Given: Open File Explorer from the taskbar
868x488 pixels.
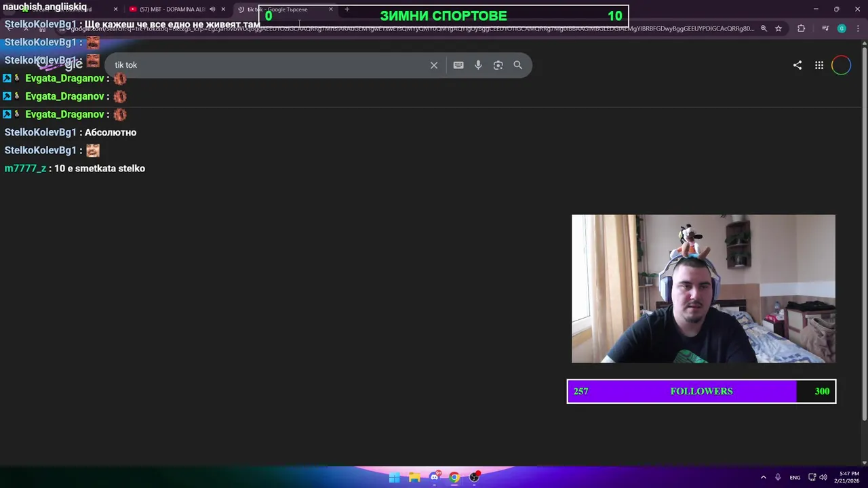Looking at the screenshot, I should (x=414, y=477).
